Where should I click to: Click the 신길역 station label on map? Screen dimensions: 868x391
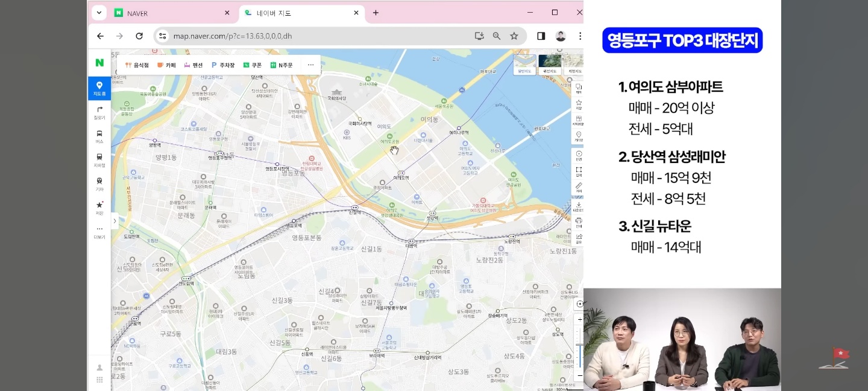click(354, 211)
